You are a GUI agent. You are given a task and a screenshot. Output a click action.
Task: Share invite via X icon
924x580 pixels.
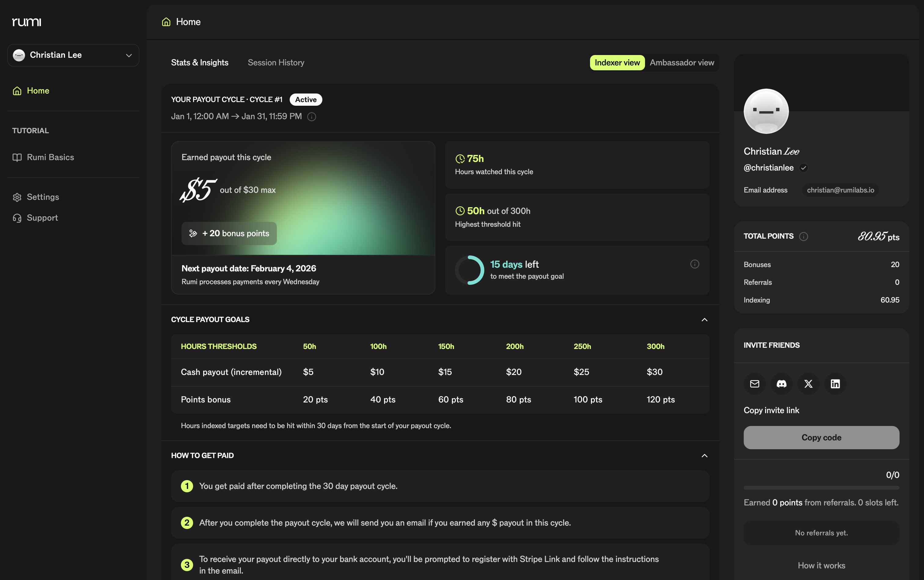[808, 384]
